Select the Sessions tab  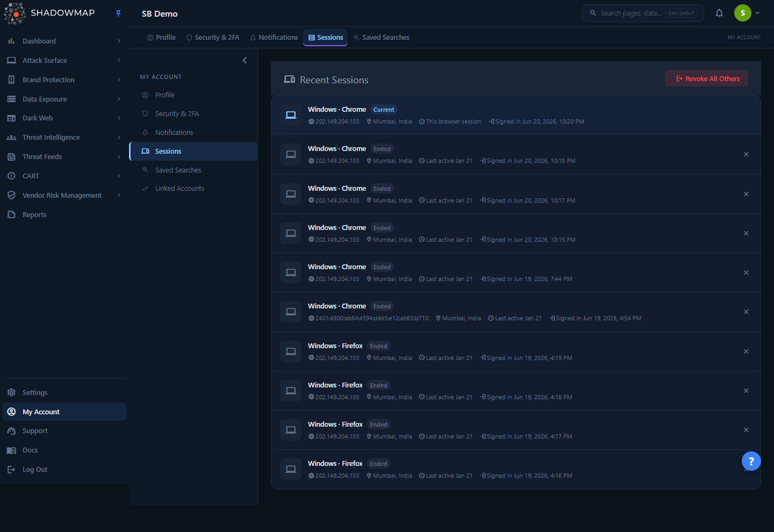(325, 38)
